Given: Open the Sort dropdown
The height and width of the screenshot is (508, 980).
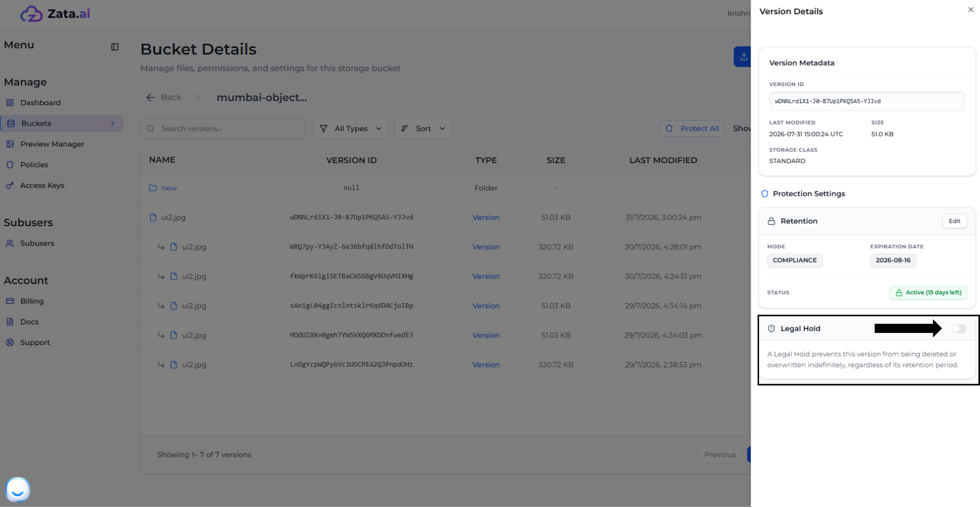Looking at the screenshot, I should click(423, 129).
